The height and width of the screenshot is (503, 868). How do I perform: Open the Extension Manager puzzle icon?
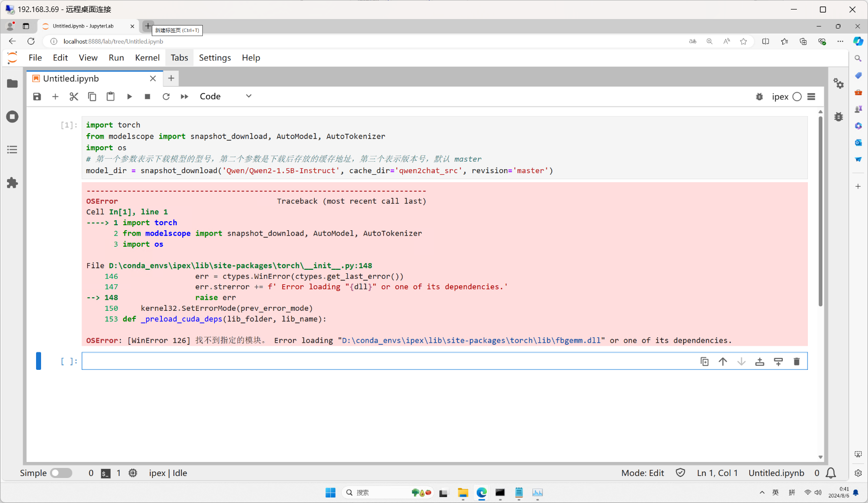pos(13,183)
